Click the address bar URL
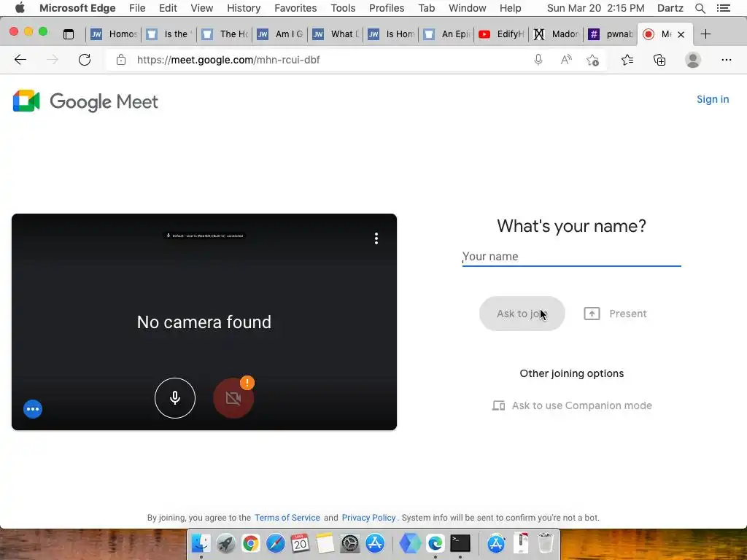747x560 pixels. (x=228, y=60)
